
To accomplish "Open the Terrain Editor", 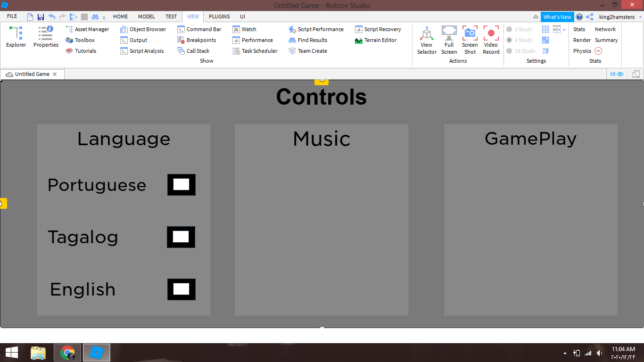I will tap(376, 40).
